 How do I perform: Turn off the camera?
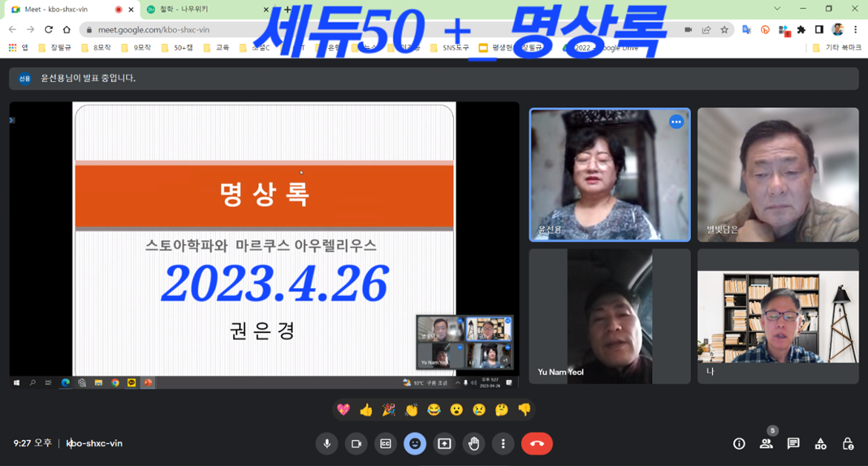[x=355, y=443]
